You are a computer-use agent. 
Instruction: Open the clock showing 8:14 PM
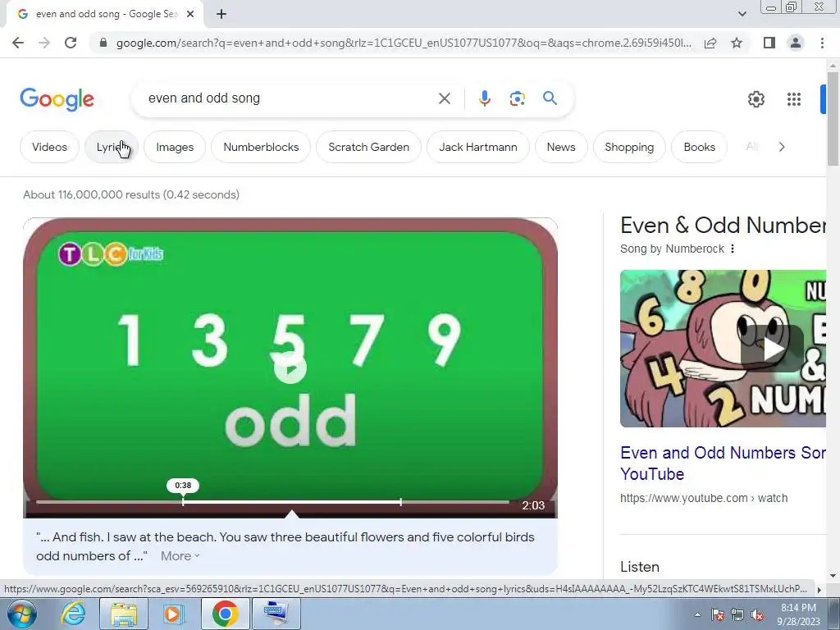point(798,614)
